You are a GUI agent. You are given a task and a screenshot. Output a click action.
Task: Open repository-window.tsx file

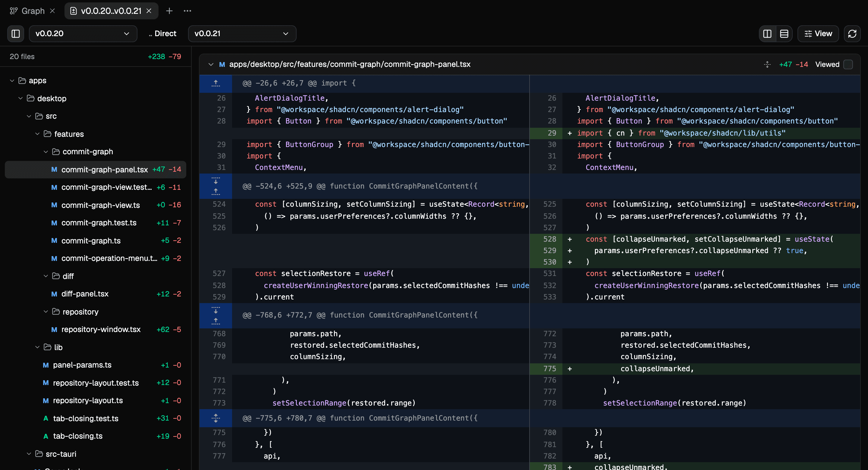pyautogui.click(x=96, y=329)
